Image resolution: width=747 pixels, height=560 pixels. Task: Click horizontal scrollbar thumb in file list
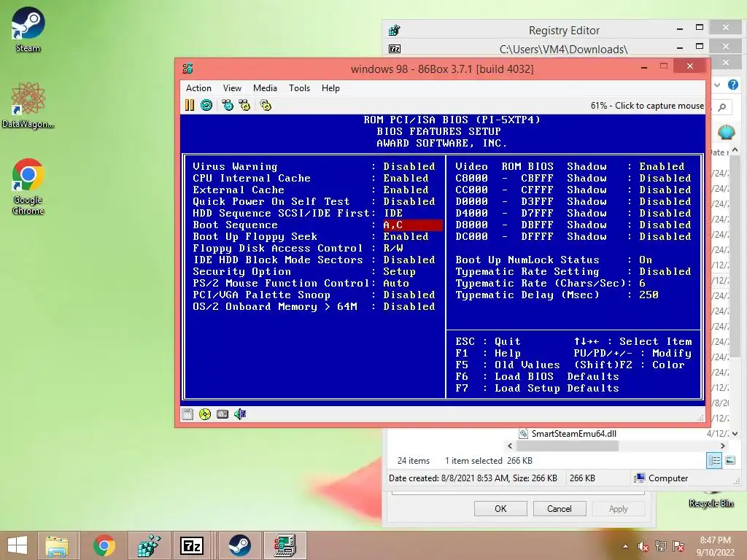pos(567,446)
